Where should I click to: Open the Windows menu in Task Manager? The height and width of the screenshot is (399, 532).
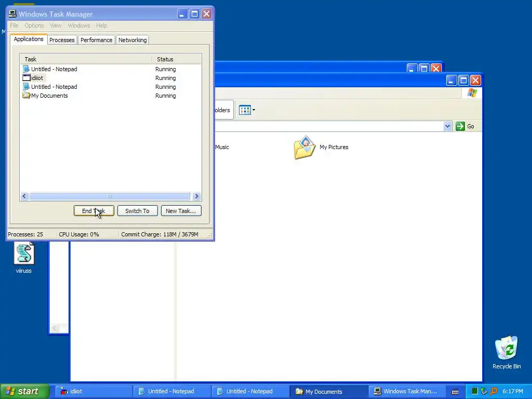point(79,25)
